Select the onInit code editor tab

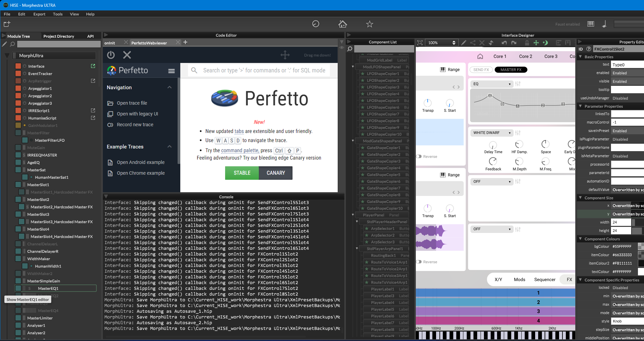(x=110, y=43)
